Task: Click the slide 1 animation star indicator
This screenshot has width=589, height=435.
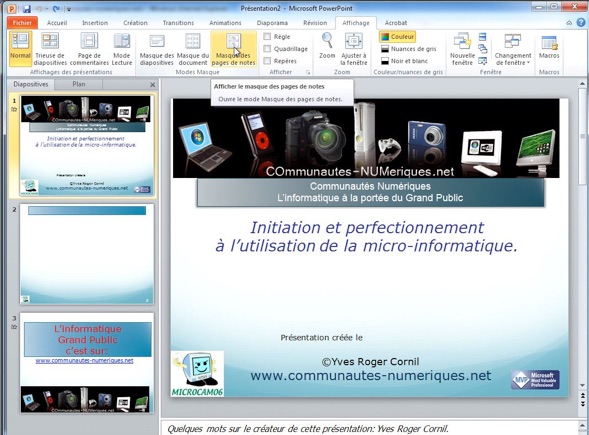Action: [x=14, y=109]
